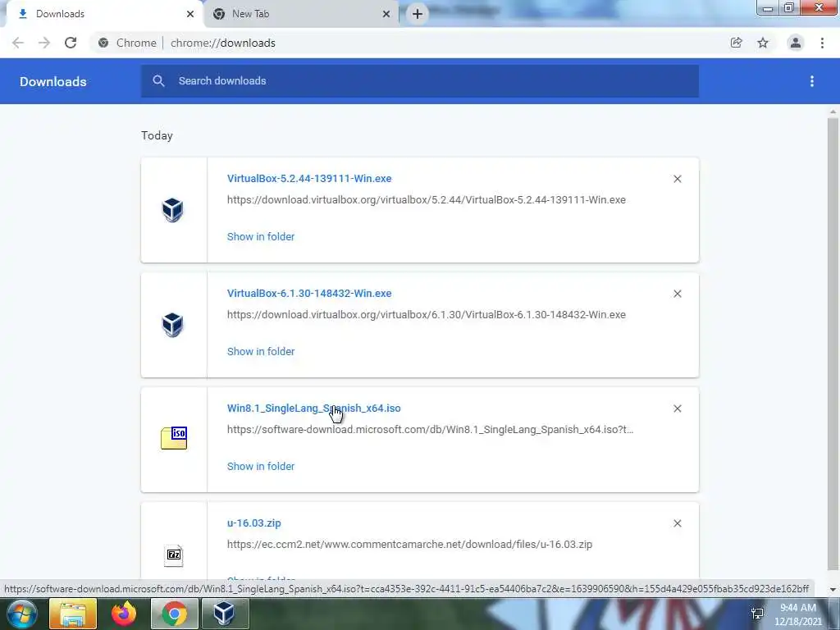Remove VirtualBox-6.1.30 from the list
This screenshot has width=840, height=630.
[677, 294]
